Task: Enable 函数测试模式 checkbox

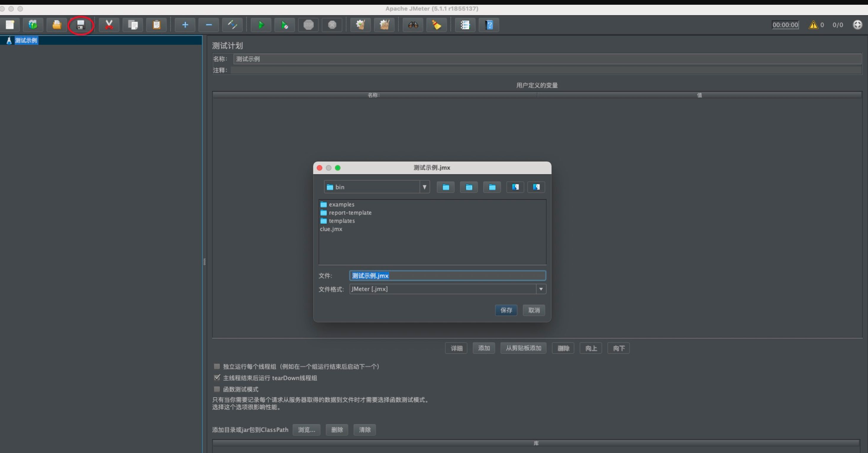Action: click(217, 389)
